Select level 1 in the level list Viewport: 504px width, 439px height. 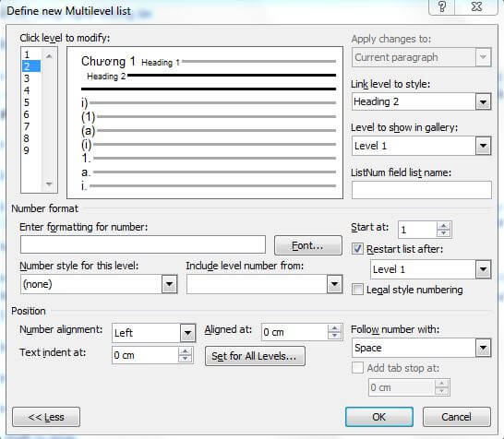click(x=27, y=54)
